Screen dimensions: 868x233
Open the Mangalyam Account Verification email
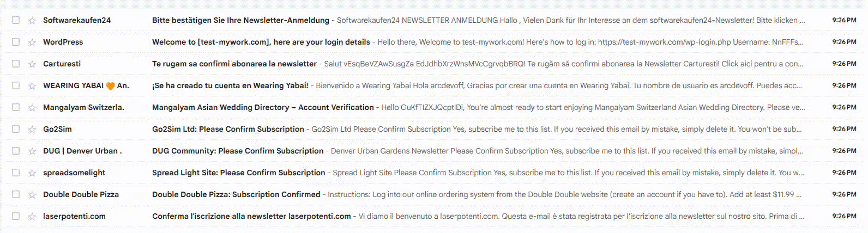(x=263, y=107)
